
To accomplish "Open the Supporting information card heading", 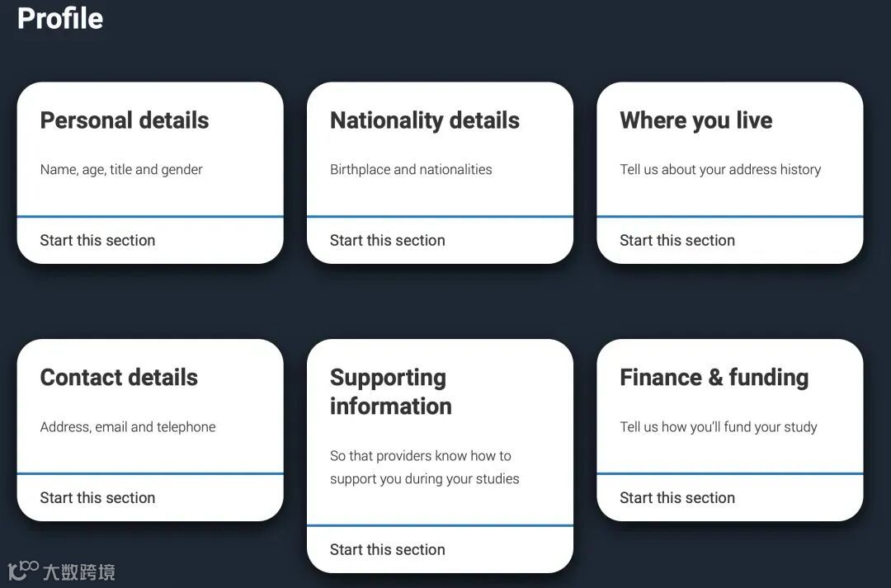I will tap(390, 392).
